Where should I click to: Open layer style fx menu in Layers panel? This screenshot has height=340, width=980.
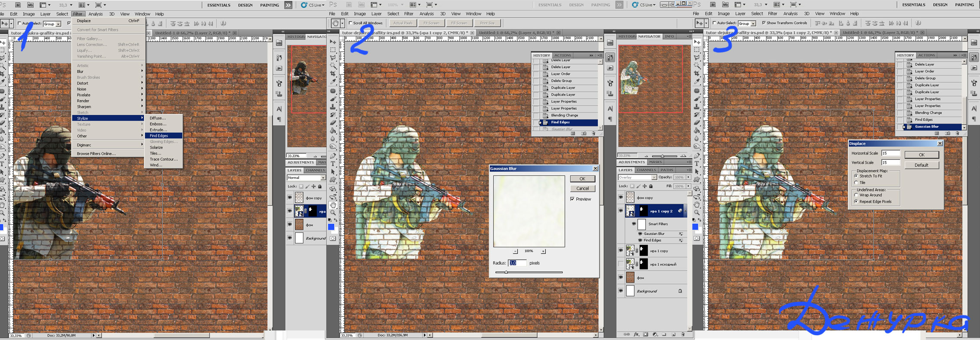pyautogui.click(x=636, y=334)
